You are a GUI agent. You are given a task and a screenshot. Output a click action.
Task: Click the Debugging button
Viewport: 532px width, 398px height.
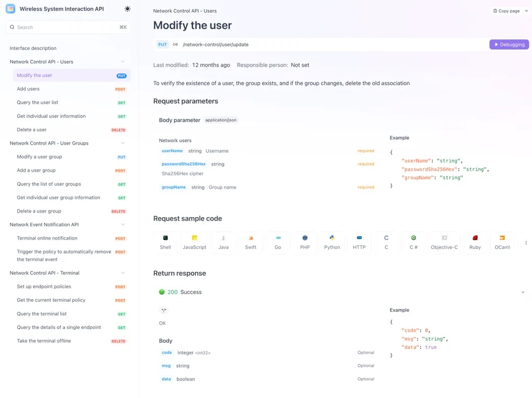pos(508,44)
